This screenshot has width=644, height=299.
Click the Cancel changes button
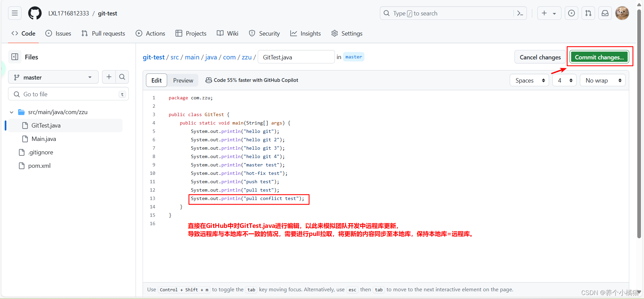(x=540, y=57)
